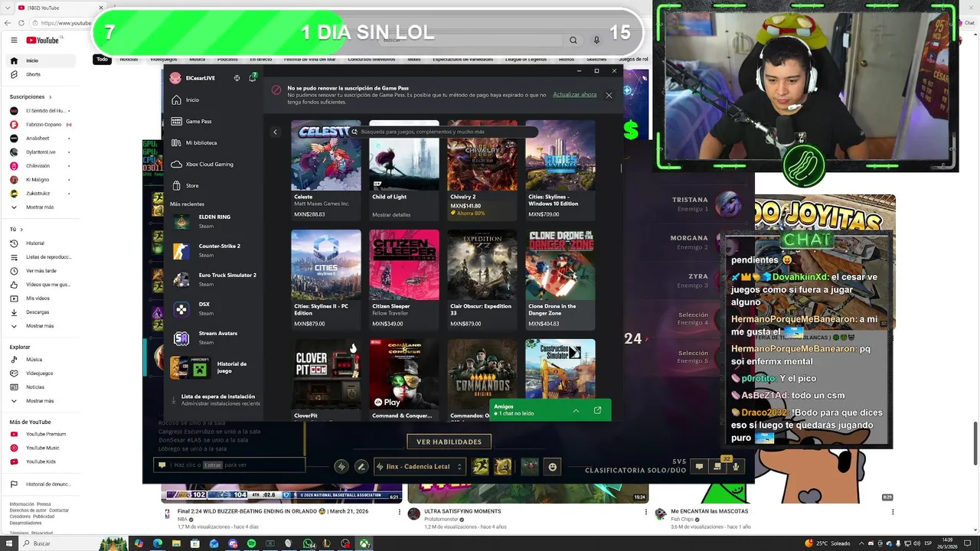Image resolution: width=980 pixels, height=551 pixels.
Task: Click League chat input Haz clic o Entrar
Action: click(229, 465)
